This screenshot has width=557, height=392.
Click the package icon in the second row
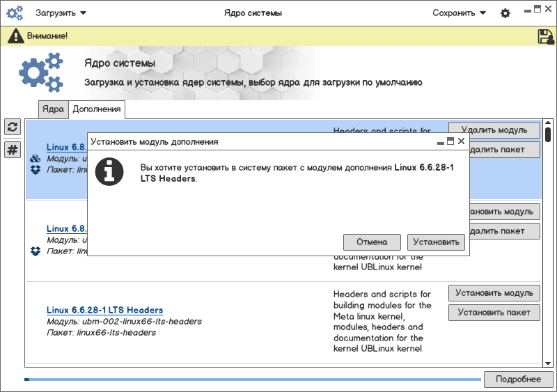pyautogui.click(x=36, y=251)
